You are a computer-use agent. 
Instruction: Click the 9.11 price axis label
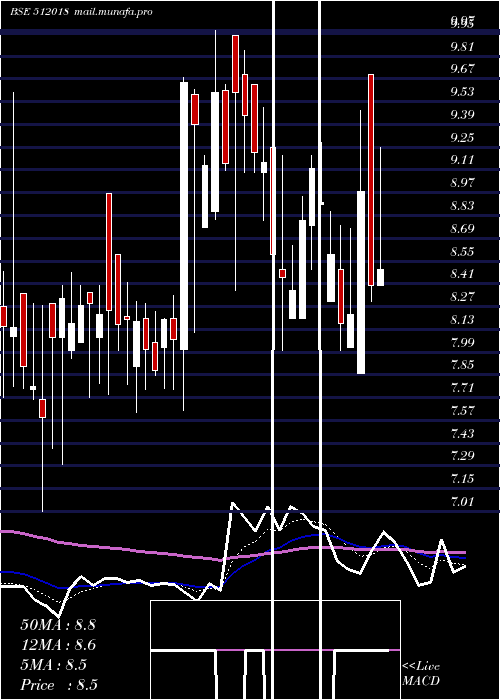point(462,159)
